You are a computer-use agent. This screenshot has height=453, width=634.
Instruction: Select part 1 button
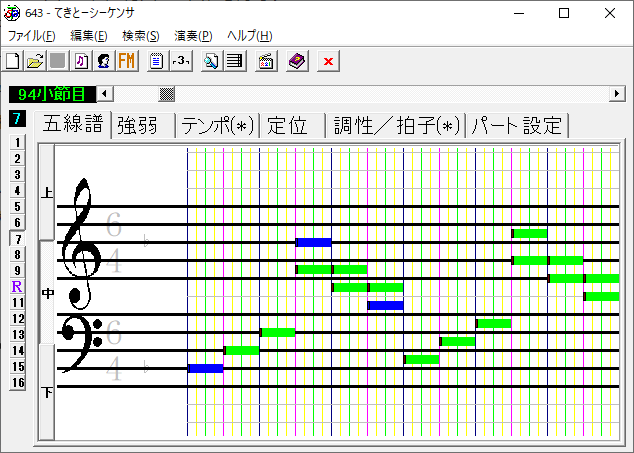[17, 142]
